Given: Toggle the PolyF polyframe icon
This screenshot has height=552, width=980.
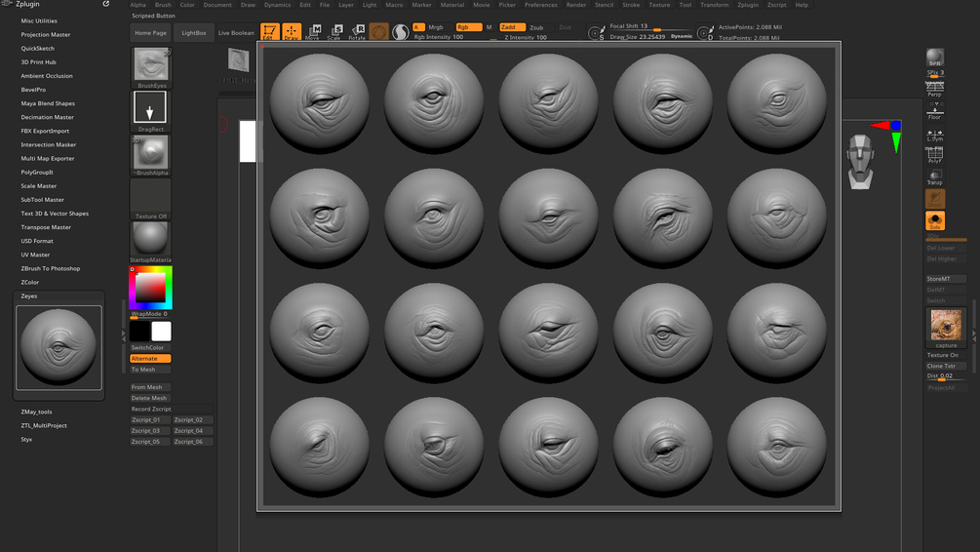Looking at the screenshot, I should [x=935, y=155].
